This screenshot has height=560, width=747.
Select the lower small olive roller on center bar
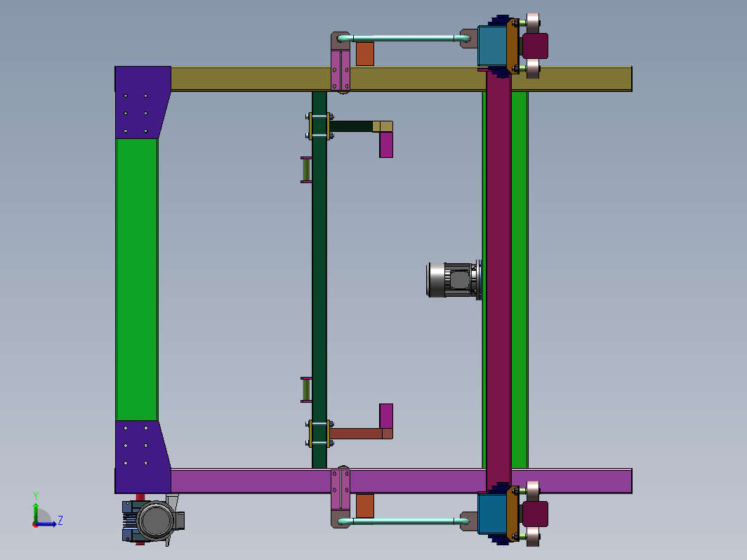306,390
